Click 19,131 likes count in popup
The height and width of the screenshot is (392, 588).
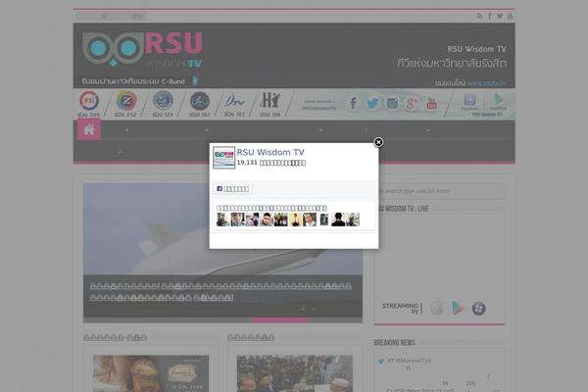tap(271, 163)
